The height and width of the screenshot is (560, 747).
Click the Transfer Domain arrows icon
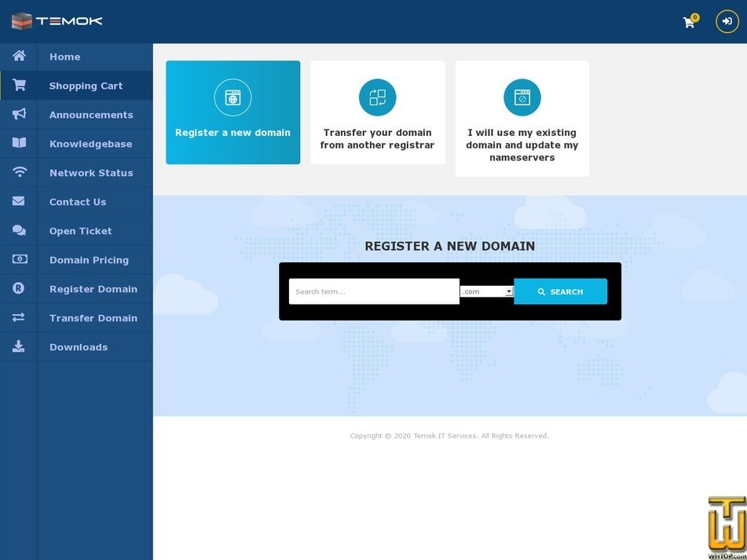(x=19, y=317)
